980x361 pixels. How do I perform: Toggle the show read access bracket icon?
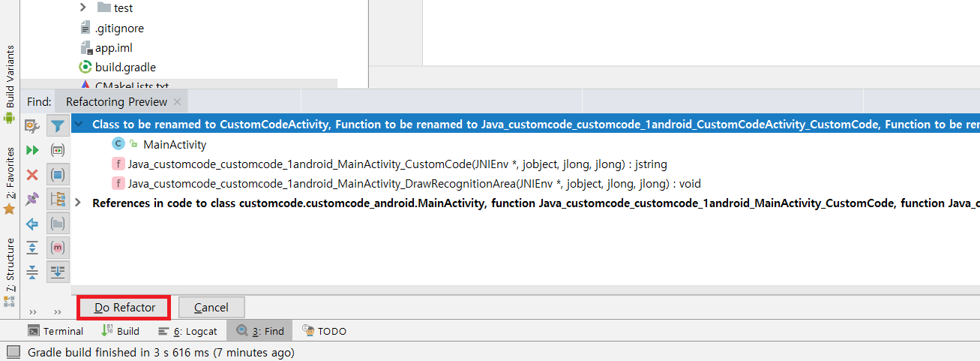point(58,150)
